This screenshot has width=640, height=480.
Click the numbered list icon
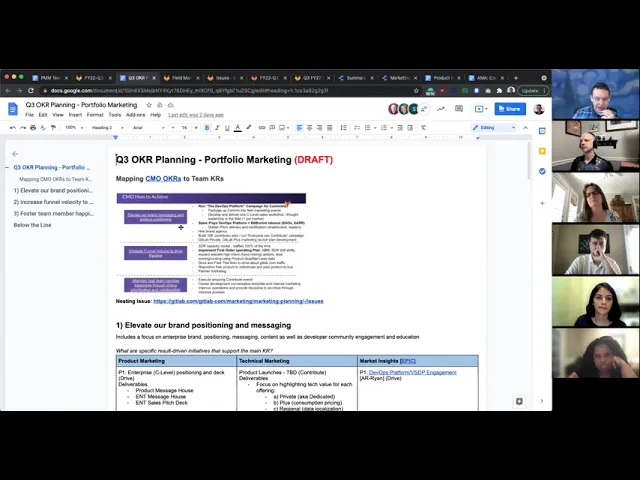[x=384, y=128]
